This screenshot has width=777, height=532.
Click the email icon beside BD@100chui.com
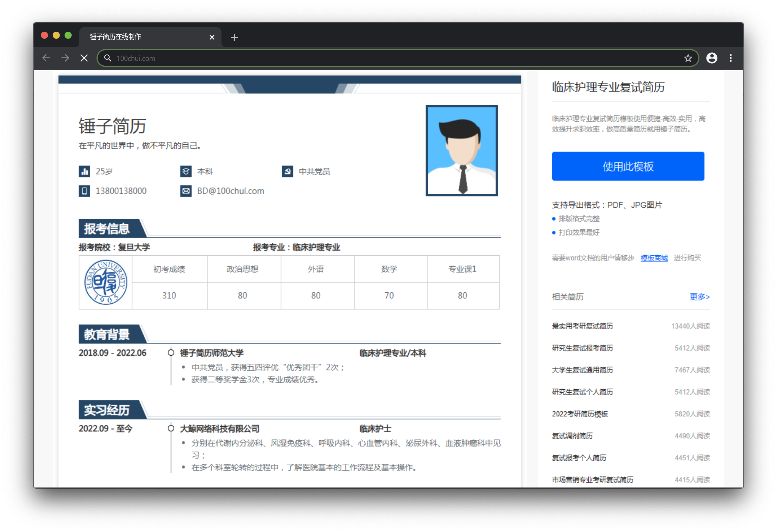(186, 191)
